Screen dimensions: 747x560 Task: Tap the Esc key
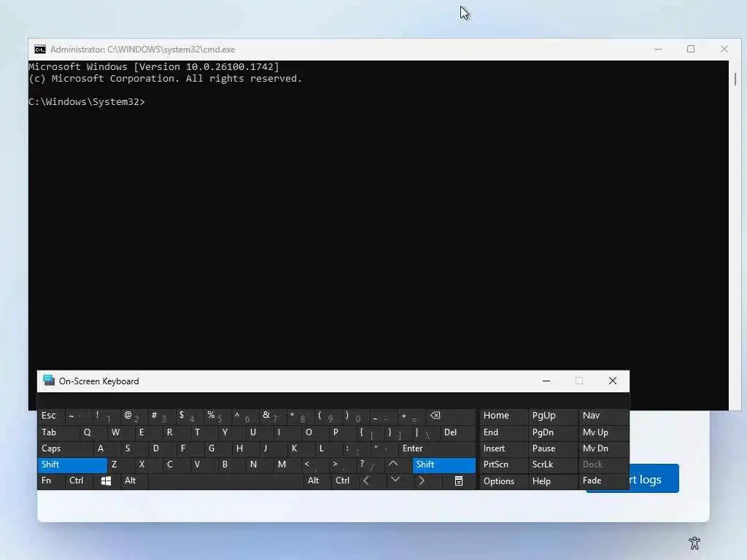coord(51,416)
